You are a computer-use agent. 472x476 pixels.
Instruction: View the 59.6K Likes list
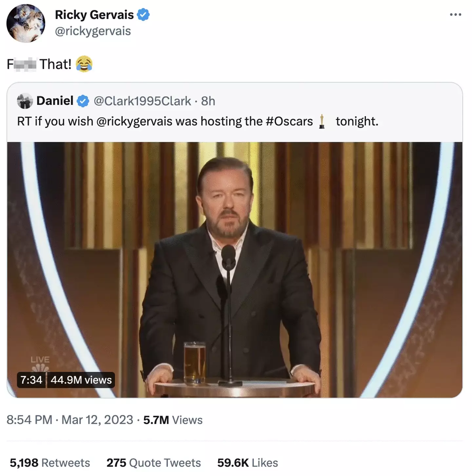coord(247,463)
